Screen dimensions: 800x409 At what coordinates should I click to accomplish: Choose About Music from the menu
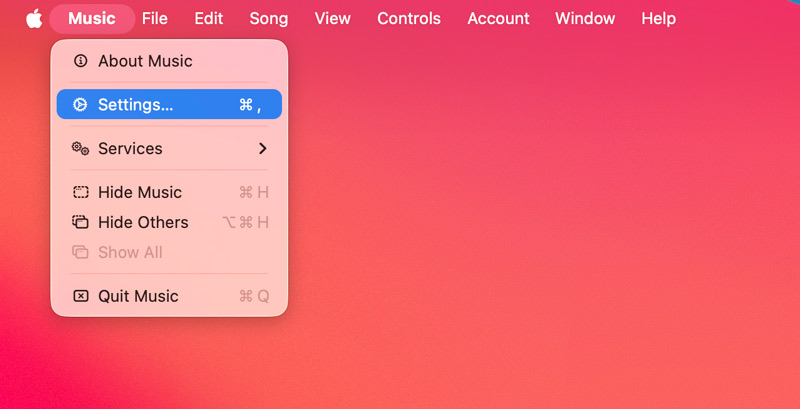169,61
